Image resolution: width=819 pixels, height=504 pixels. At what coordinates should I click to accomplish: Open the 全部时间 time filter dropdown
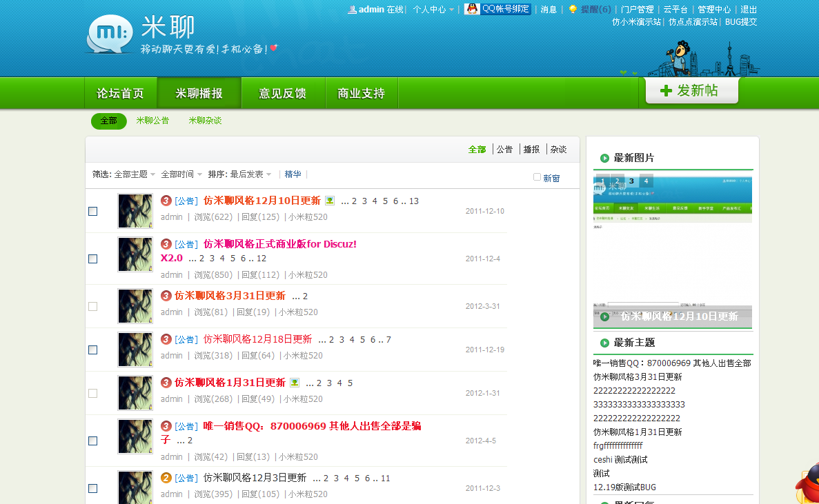(181, 174)
